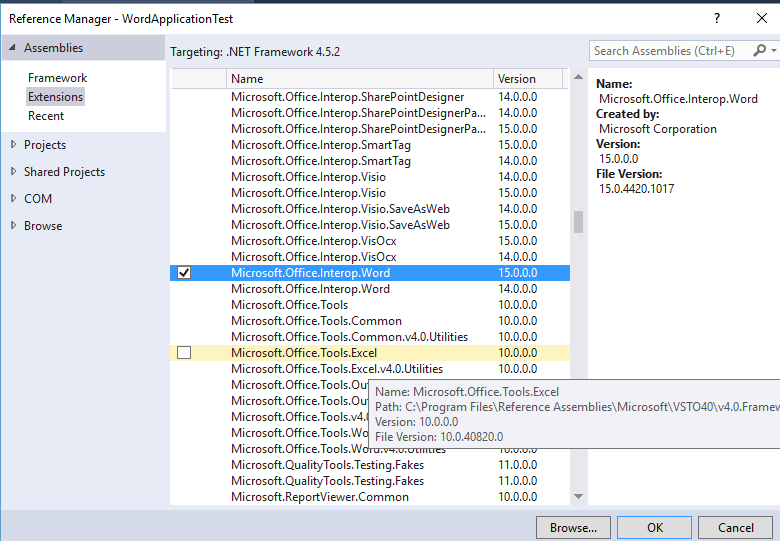
Task: Click the Cancel button
Action: (736, 528)
